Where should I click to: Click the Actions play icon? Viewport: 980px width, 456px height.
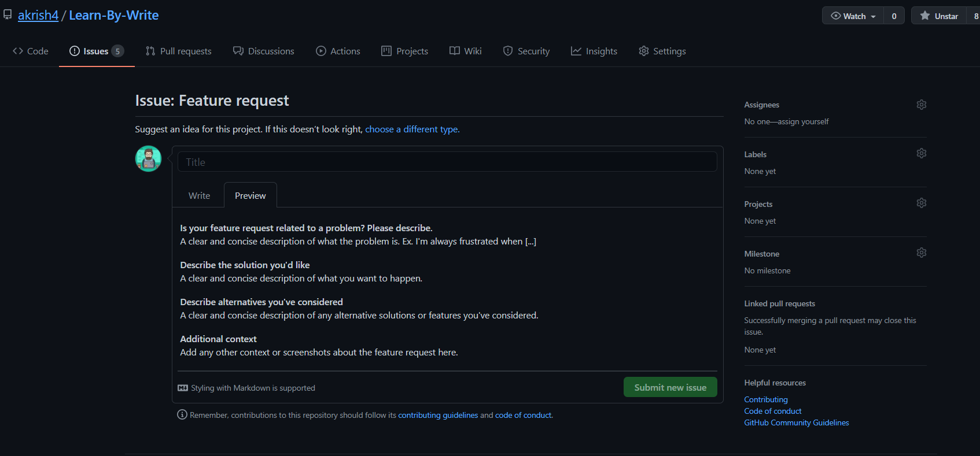(x=321, y=51)
